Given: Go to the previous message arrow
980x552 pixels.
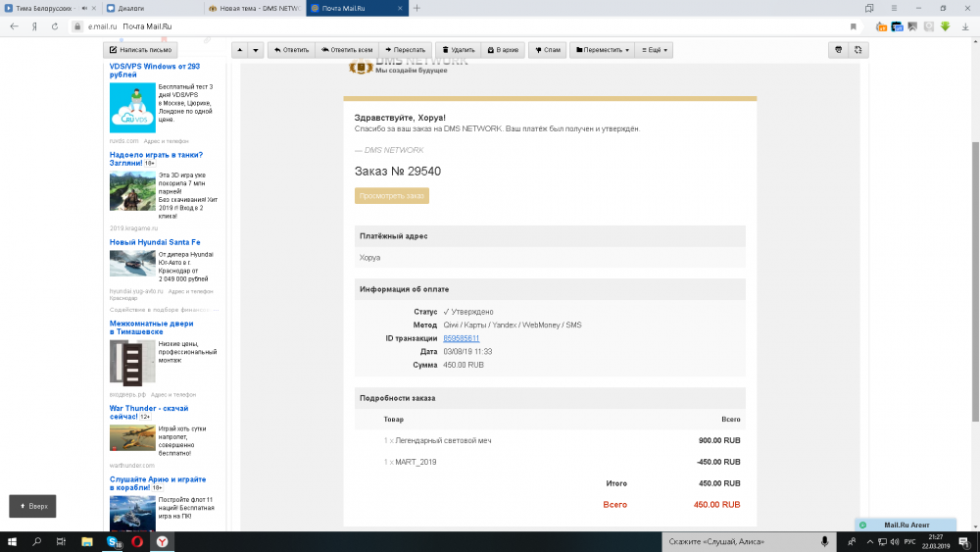Looking at the screenshot, I should (x=240, y=49).
